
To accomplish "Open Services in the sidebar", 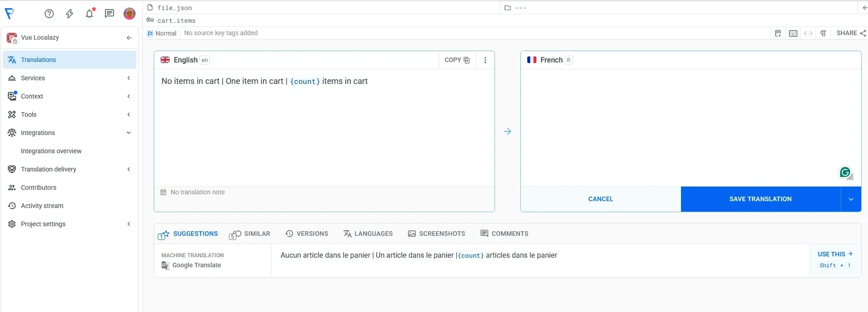I will (x=33, y=78).
